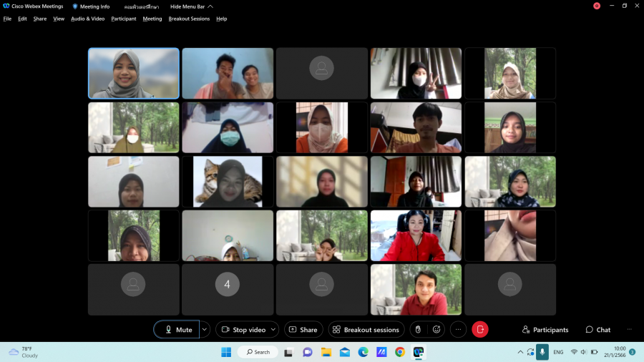Click the Share button

tap(303, 329)
